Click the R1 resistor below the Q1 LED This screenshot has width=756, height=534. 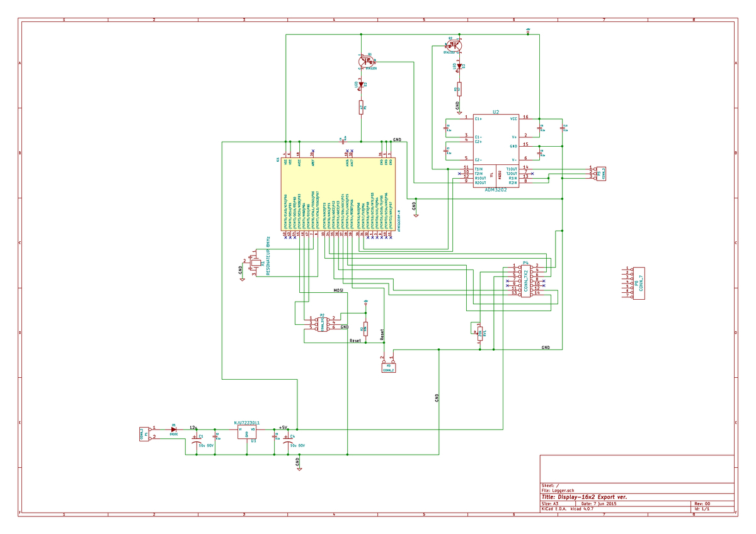point(361,108)
